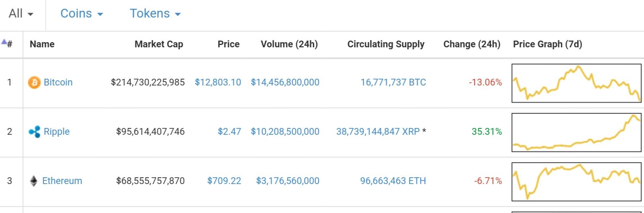The width and height of the screenshot is (644, 213).
Task: Click Ripple circulating supply 38,739,144,847 XRP
Action: tap(378, 132)
